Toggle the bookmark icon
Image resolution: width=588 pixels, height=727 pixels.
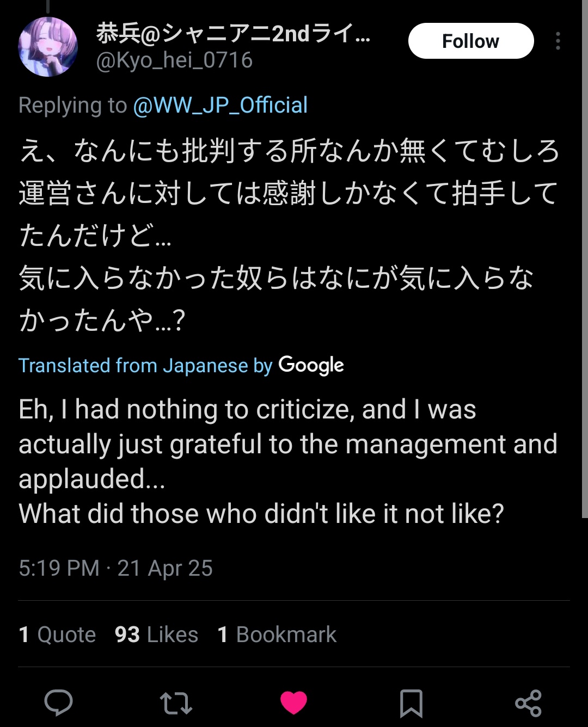point(411,703)
